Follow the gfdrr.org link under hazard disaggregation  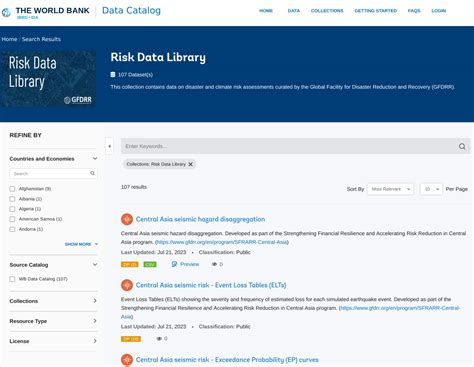(222, 242)
